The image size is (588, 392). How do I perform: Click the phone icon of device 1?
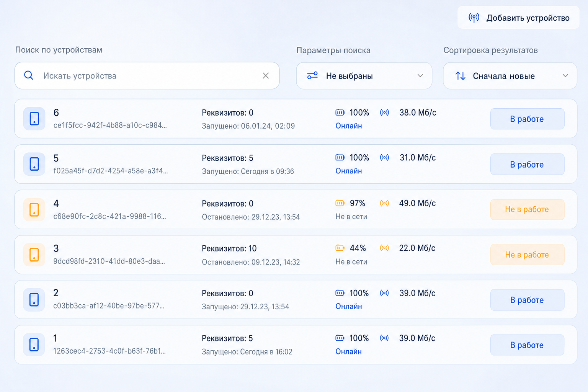point(34,345)
